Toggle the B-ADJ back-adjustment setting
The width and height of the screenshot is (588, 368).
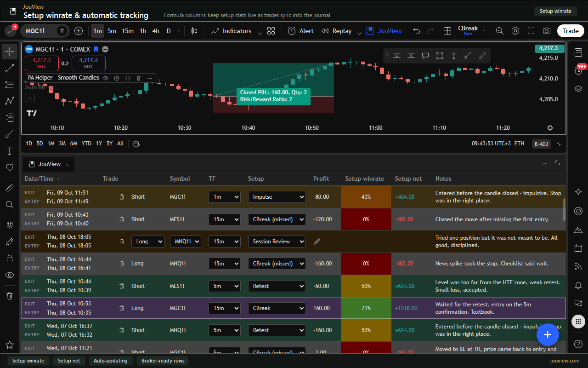[541, 144]
